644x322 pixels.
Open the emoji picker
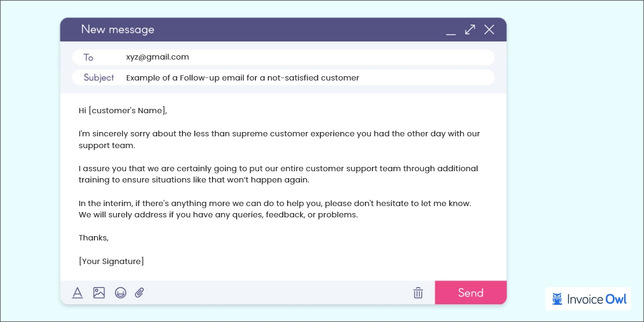click(x=120, y=292)
